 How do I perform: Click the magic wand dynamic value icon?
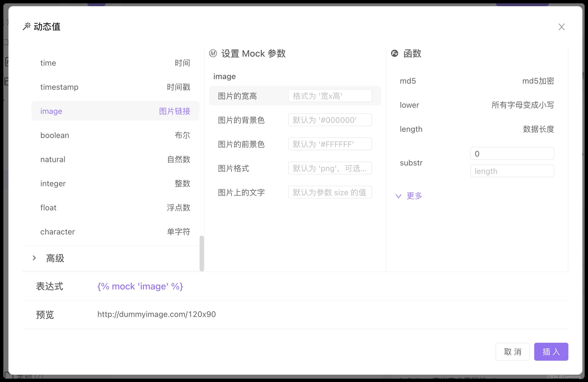27,26
